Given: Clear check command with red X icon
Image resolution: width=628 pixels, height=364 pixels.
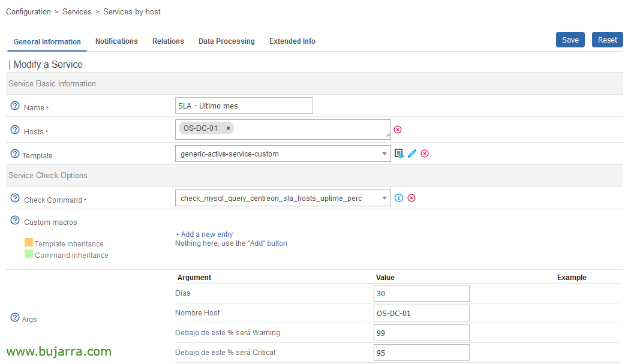Looking at the screenshot, I should (411, 198).
